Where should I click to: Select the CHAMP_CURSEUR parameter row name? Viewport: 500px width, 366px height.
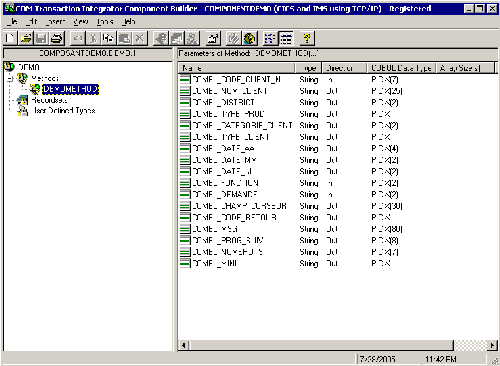[x=239, y=206]
